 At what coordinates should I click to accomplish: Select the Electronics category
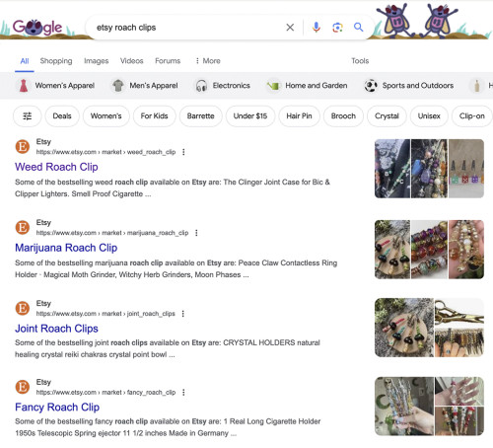click(x=223, y=86)
